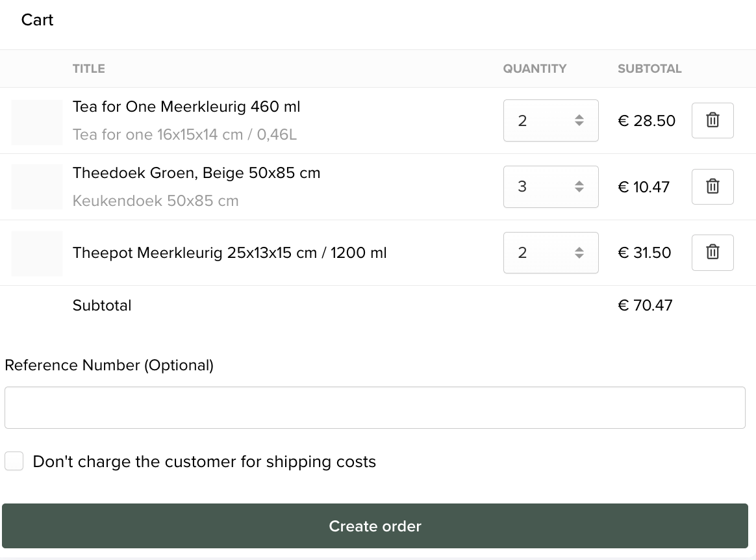Viewport: 756px width, 560px height.
Task: Increase quantity of Tea for One Meerkleurig
Action: [579, 116]
